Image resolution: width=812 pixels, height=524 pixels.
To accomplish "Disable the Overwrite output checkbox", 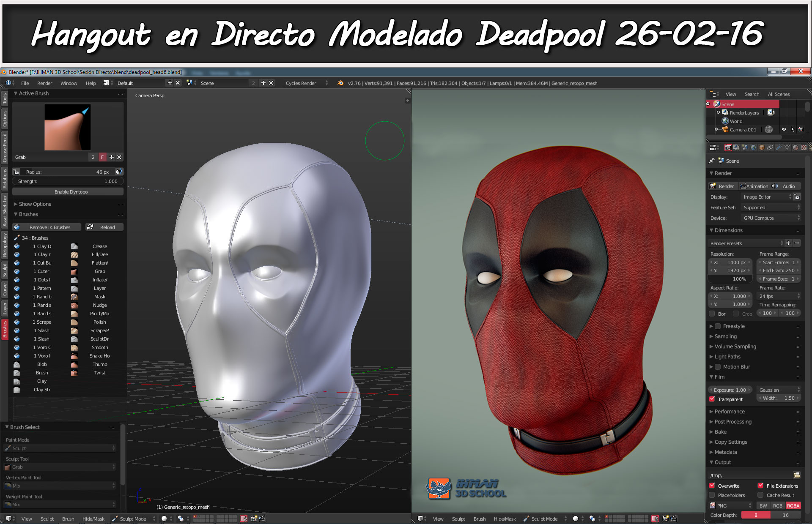I will tap(712, 486).
